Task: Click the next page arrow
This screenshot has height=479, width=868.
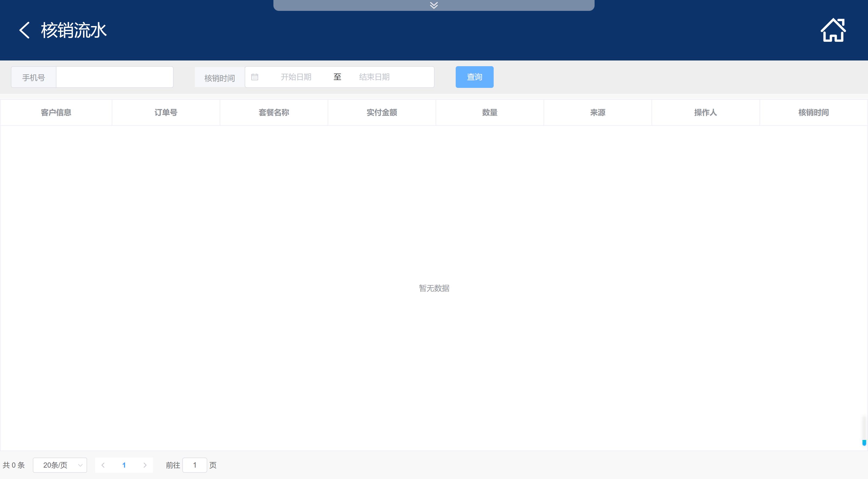Action: click(x=145, y=465)
